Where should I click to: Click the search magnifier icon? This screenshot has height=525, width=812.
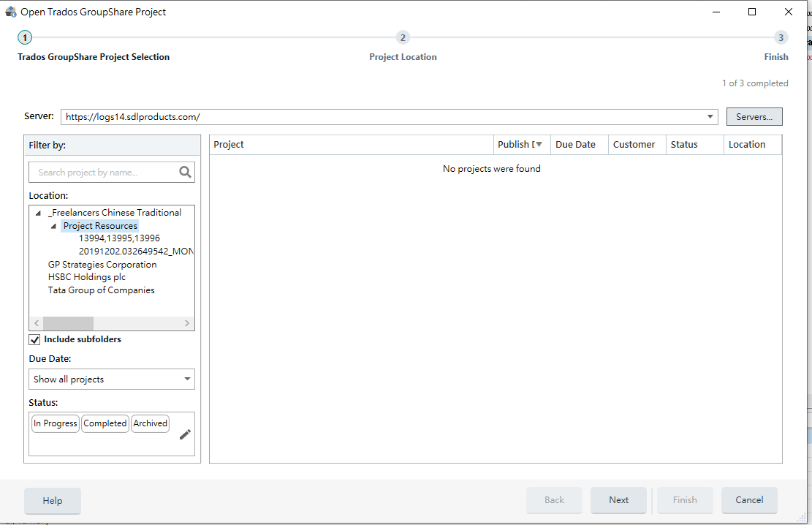185,172
